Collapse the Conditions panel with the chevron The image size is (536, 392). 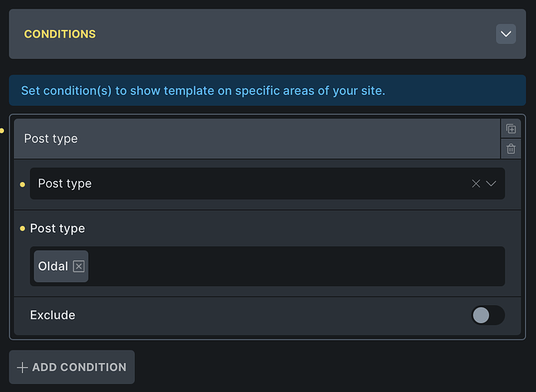pyautogui.click(x=505, y=34)
